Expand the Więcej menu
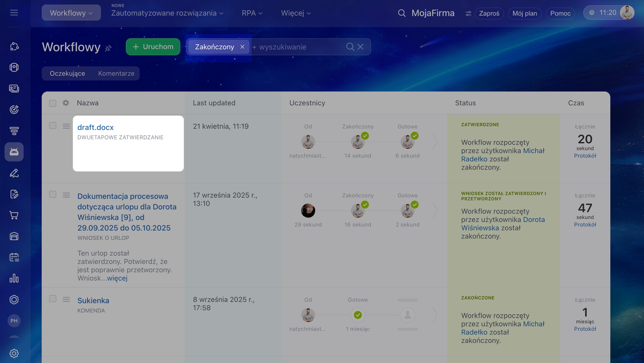The width and height of the screenshot is (644, 363). tap(296, 13)
